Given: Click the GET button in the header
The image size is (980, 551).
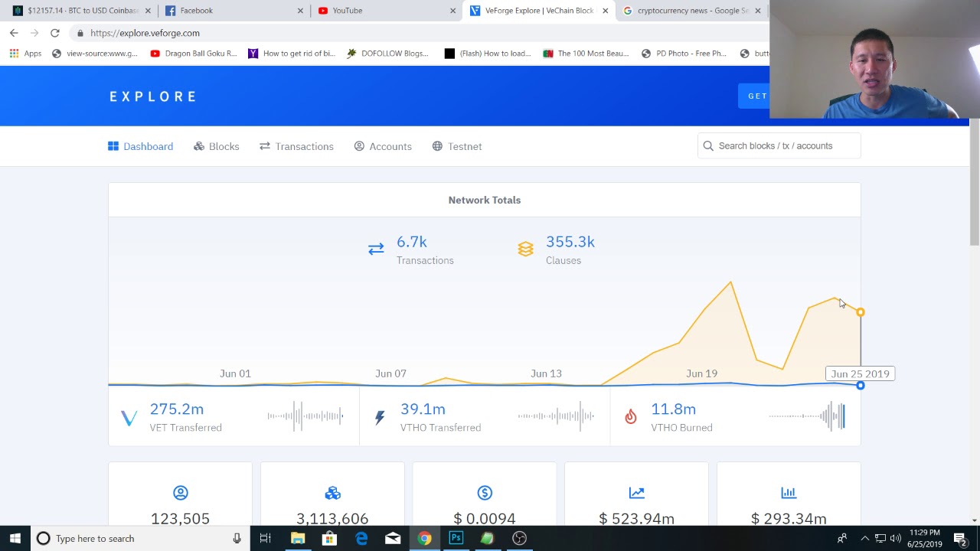Looking at the screenshot, I should pyautogui.click(x=754, y=96).
